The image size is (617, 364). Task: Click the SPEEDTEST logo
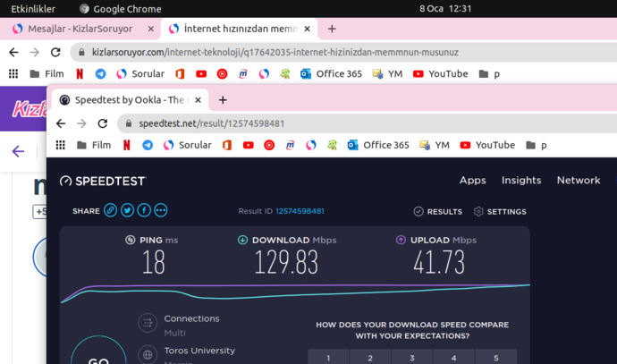coord(103,181)
